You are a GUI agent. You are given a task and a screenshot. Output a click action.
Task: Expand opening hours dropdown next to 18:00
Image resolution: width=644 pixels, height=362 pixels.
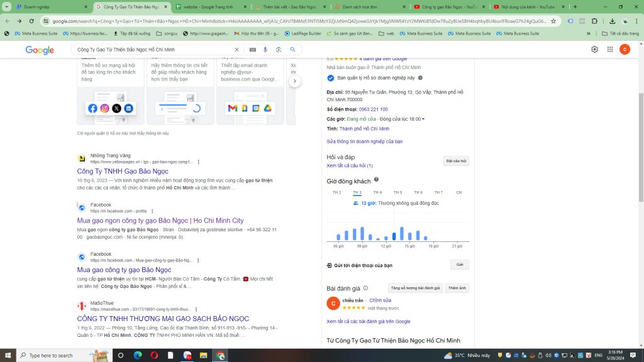423,119
